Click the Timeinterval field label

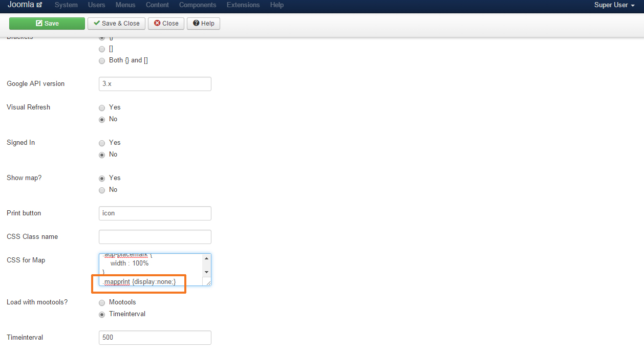[x=25, y=337]
